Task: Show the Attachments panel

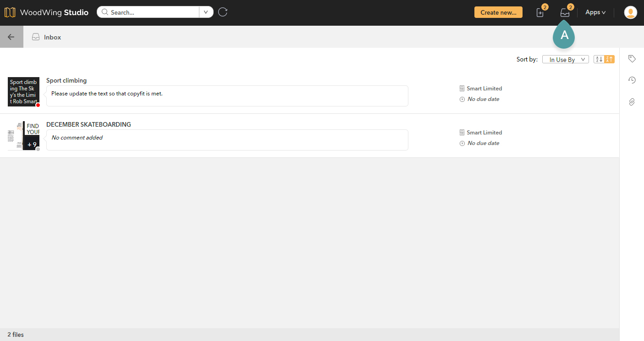Action: click(x=632, y=101)
